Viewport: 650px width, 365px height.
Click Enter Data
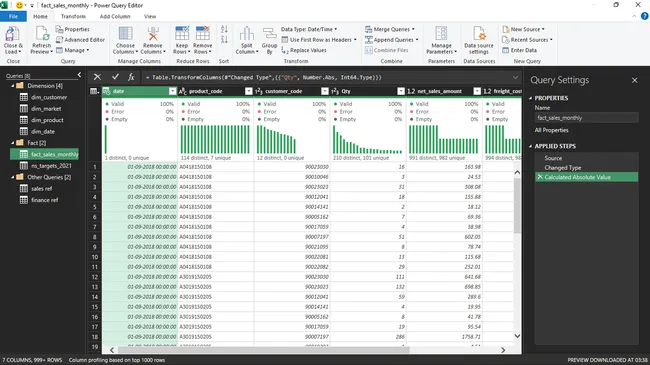(x=519, y=50)
